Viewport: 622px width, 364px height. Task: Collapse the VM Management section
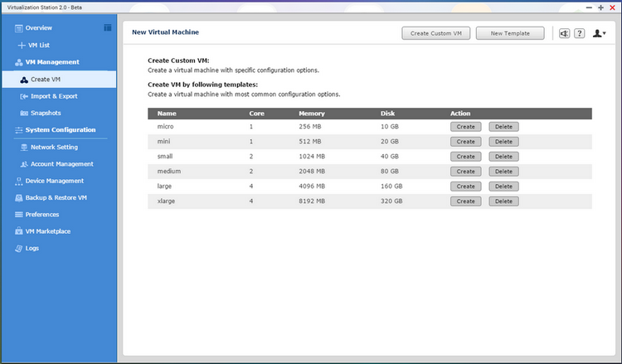point(51,62)
